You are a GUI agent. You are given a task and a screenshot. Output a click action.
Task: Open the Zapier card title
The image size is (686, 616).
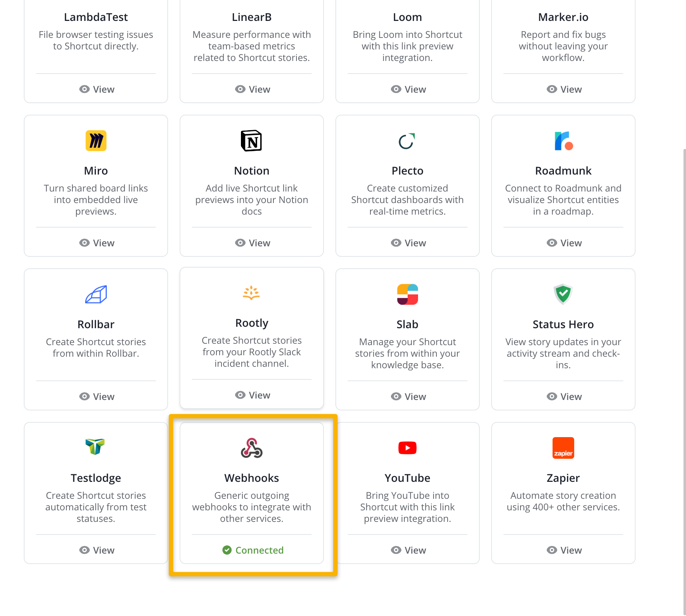(x=563, y=478)
